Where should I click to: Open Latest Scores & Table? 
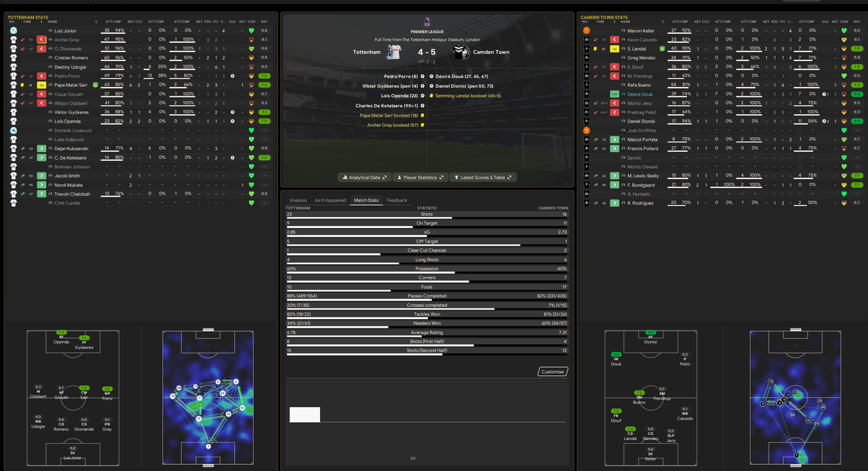tap(484, 177)
